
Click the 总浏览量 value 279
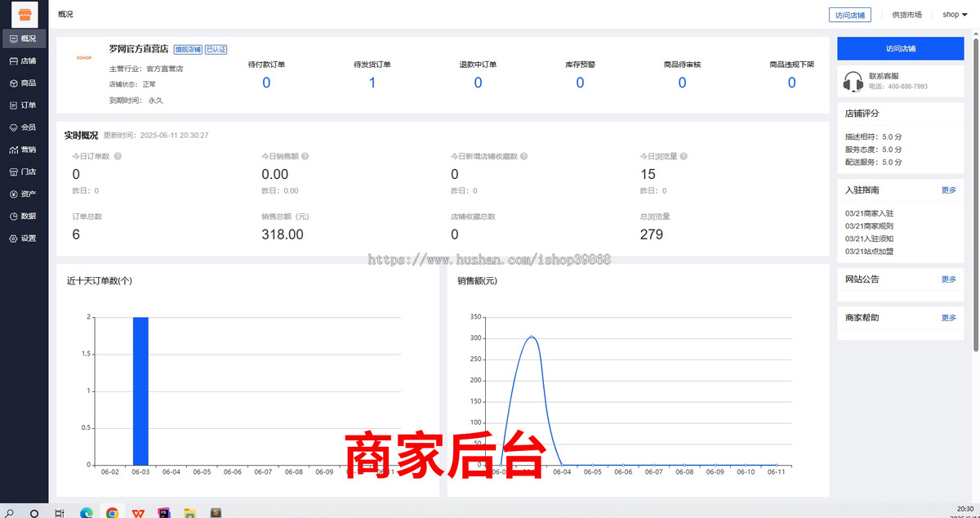pos(652,234)
